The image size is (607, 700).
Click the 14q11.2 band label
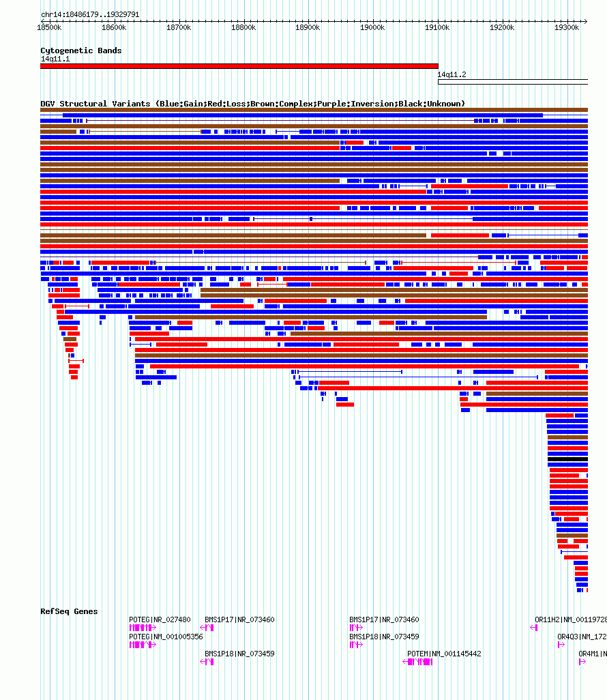tap(451, 74)
